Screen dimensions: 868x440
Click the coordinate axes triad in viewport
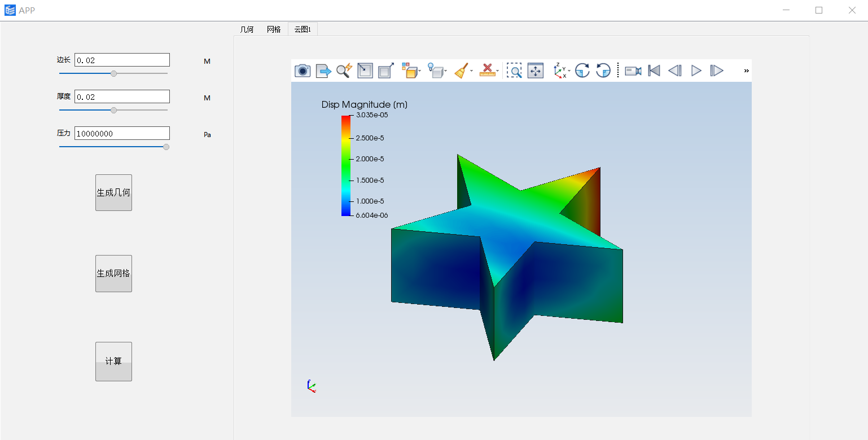point(311,386)
